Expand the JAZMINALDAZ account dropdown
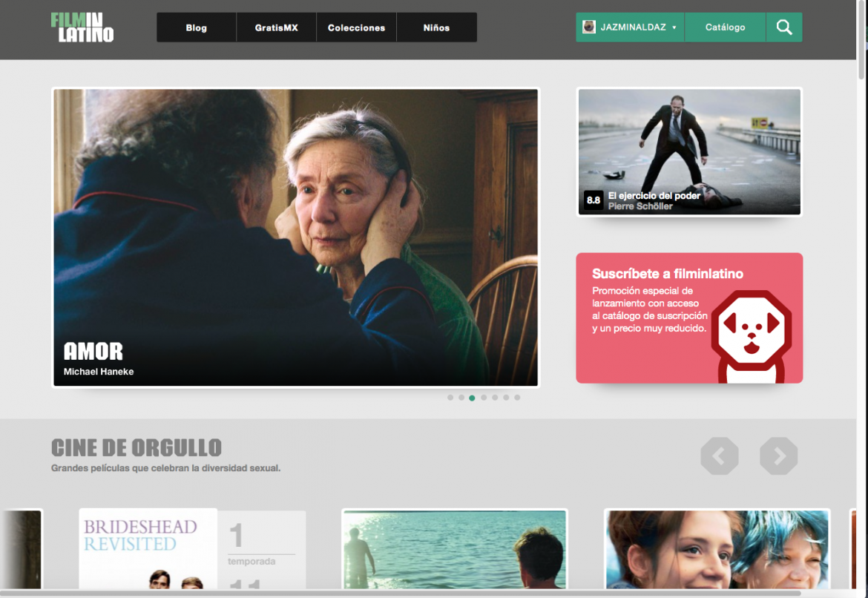 (x=674, y=27)
